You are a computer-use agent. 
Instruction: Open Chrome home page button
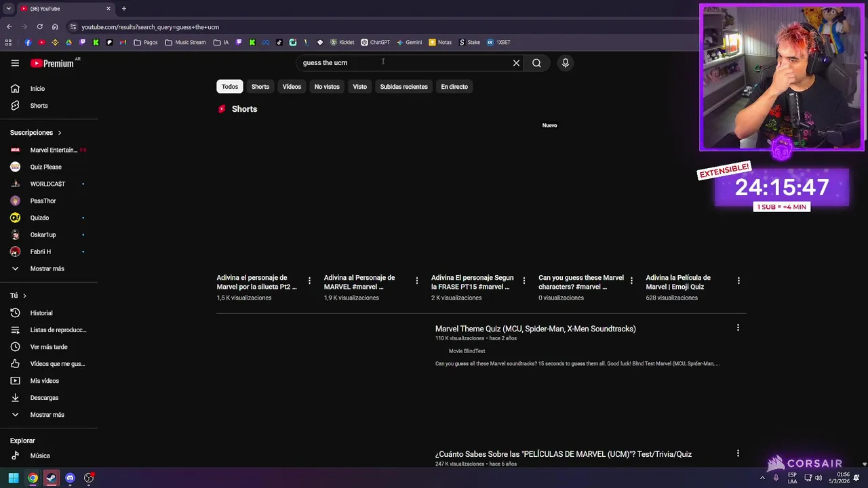(55, 27)
